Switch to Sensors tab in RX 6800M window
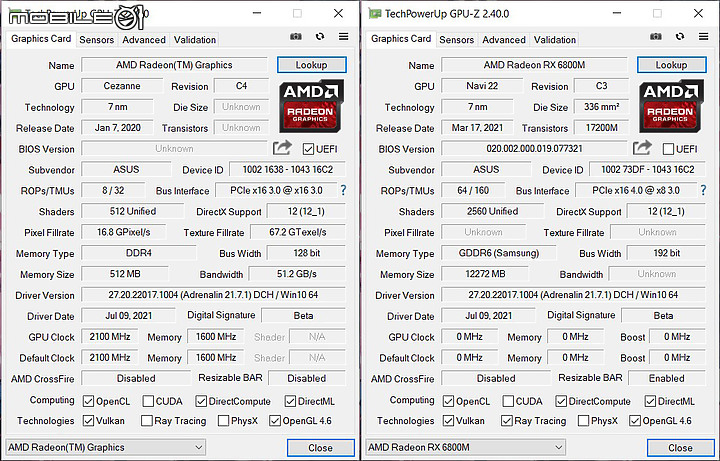Viewport: 720px width, 461px height. point(456,39)
